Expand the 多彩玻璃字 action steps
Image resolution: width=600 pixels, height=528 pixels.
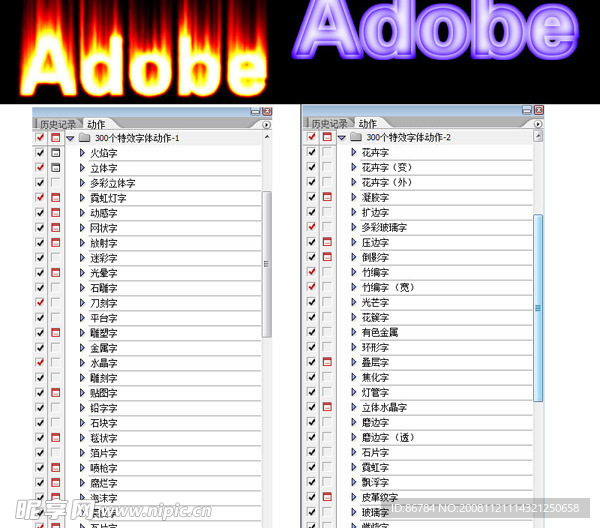pyautogui.click(x=354, y=227)
